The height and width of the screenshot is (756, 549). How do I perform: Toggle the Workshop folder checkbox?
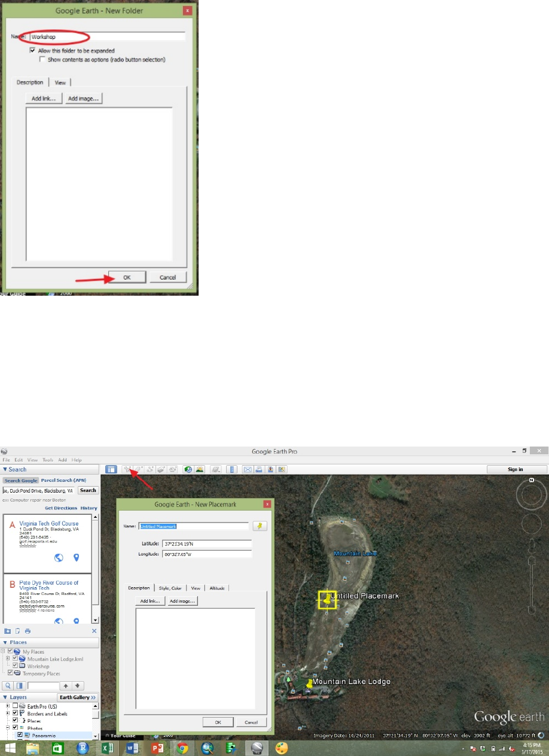[16, 666]
